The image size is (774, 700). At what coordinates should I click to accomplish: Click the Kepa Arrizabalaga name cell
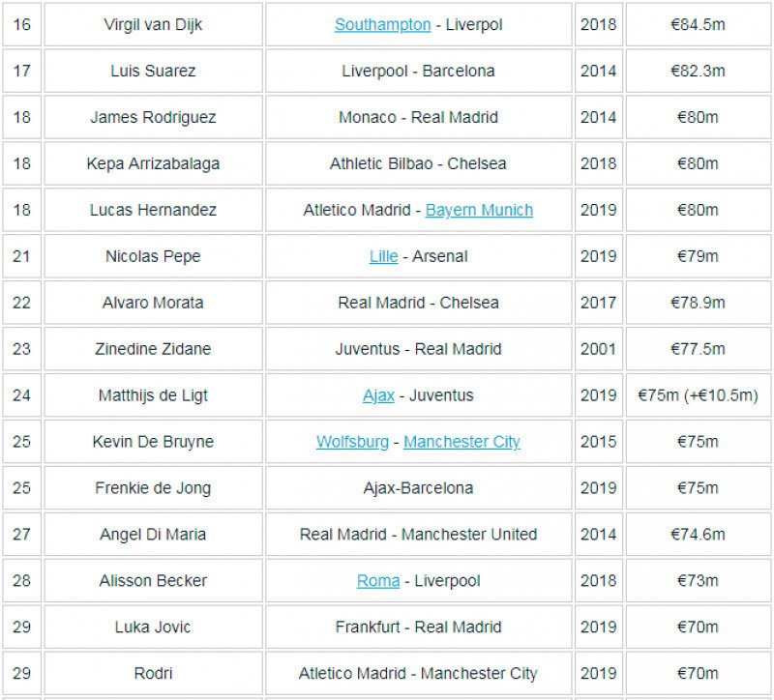(x=153, y=163)
